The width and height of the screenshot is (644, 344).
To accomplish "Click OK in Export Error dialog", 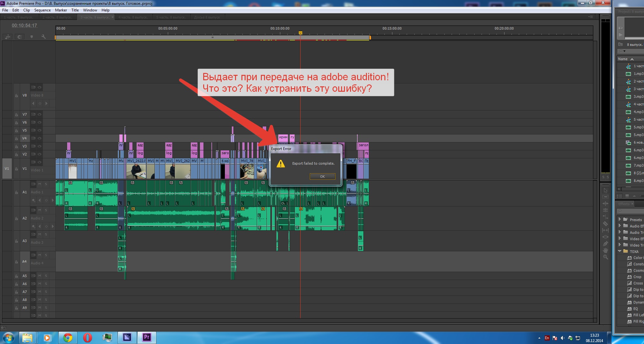I will 322,176.
